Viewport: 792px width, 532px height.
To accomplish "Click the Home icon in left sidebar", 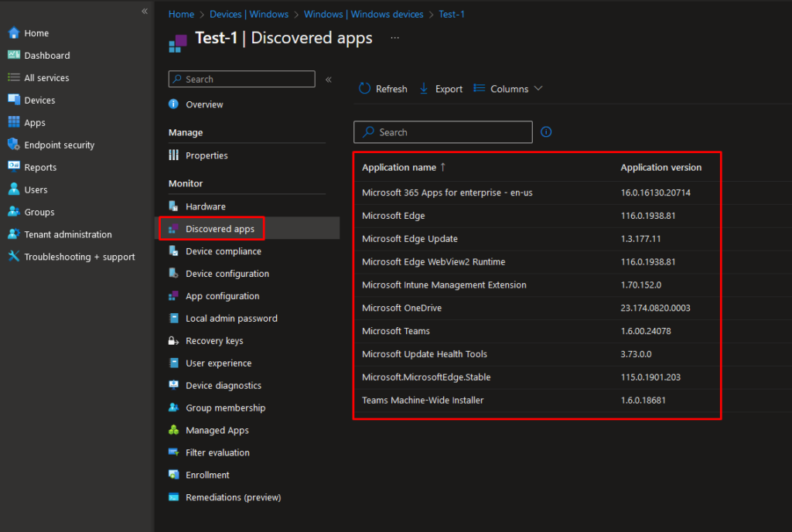I will point(14,32).
